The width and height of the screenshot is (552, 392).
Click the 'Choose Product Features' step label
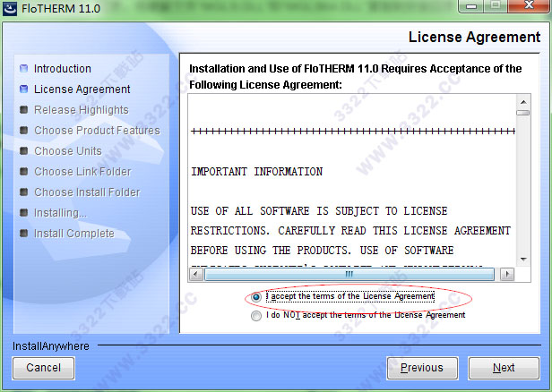tap(97, 131)
